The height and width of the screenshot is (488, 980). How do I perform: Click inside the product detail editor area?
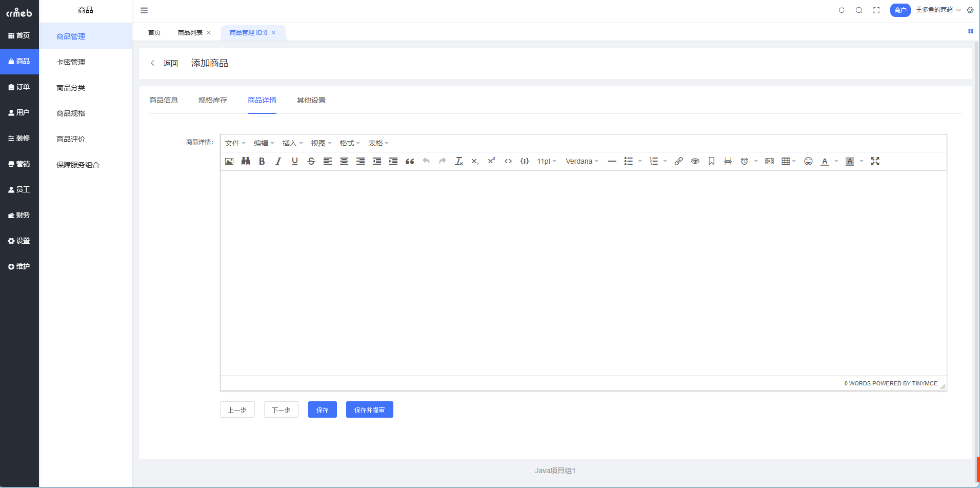[583, 273]
